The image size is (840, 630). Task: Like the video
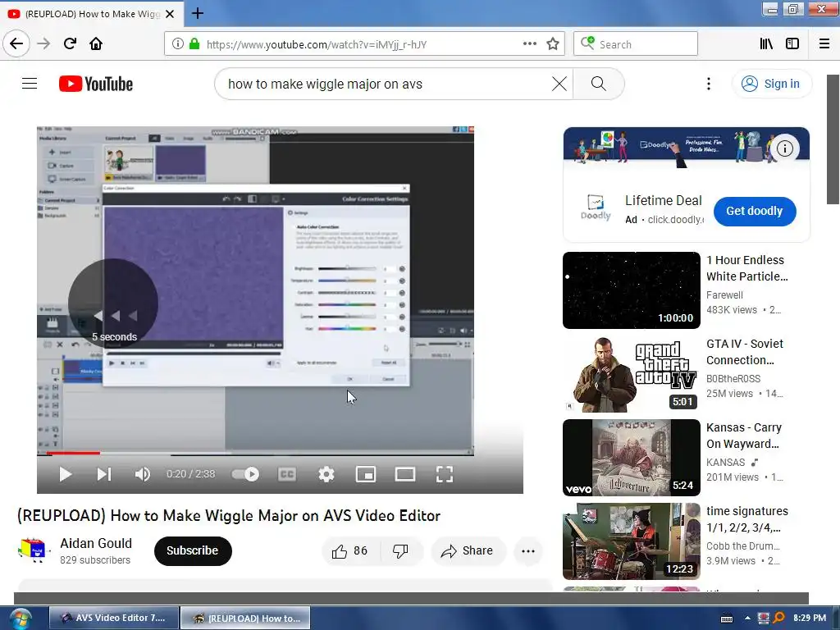pyautogui.click(x=349, y=550)
